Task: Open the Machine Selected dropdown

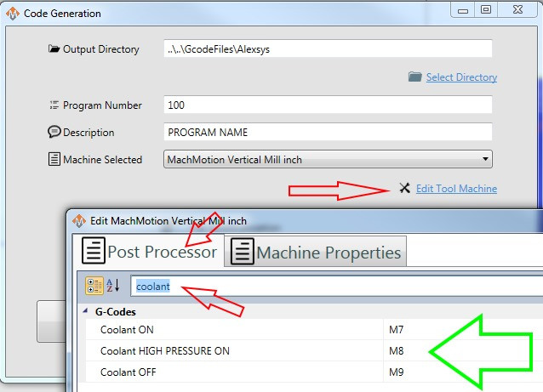Action: 485,159
